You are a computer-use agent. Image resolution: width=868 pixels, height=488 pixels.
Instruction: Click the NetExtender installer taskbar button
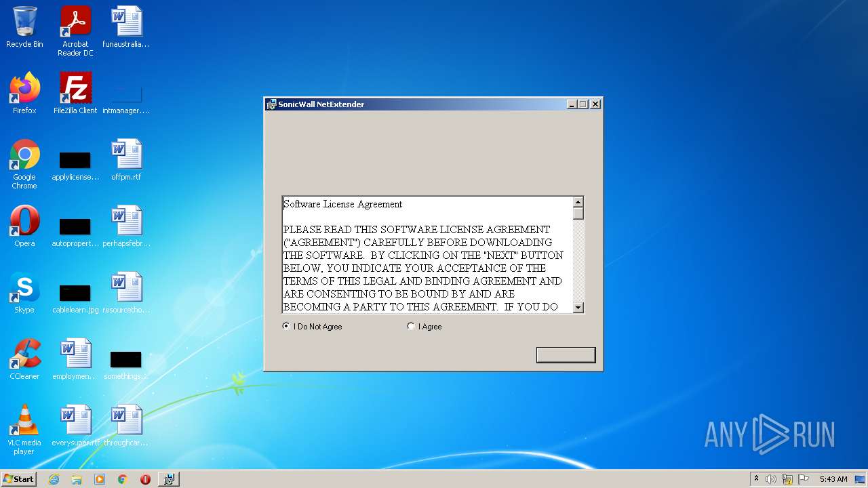point(169,479)
